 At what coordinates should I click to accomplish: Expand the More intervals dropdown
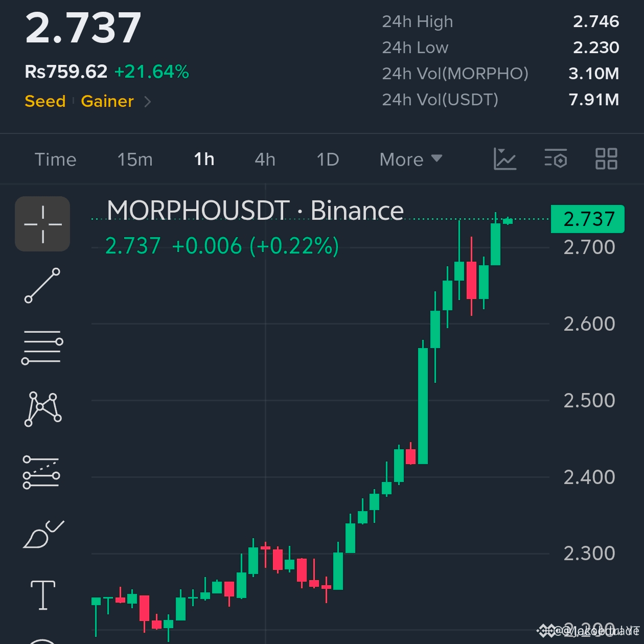tap(411, 159)
